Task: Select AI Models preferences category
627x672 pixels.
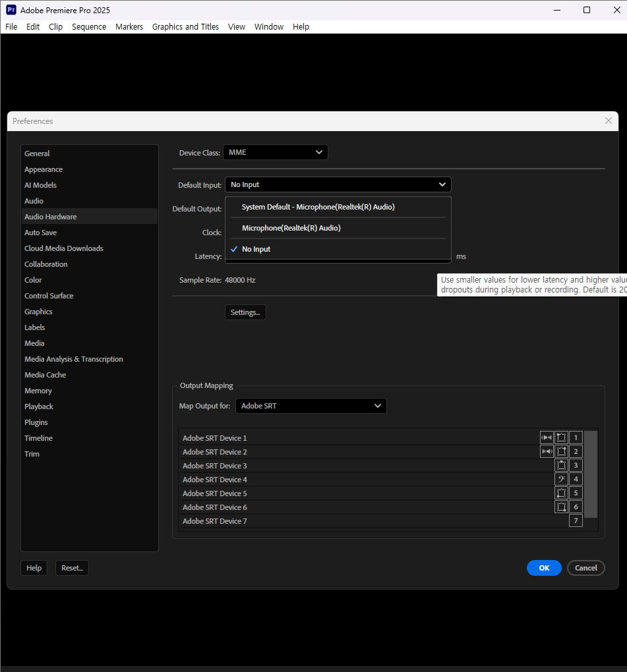Action: click(x=89, y=185)
